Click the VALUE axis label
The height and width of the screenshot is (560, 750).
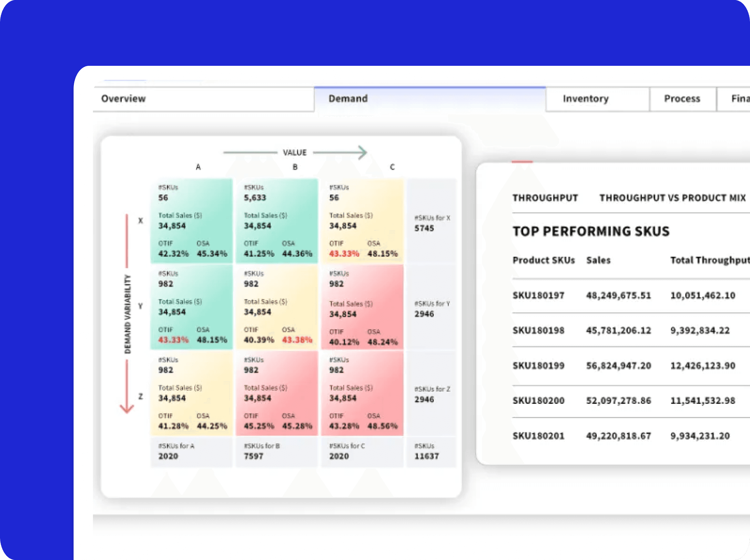(295, 153)
